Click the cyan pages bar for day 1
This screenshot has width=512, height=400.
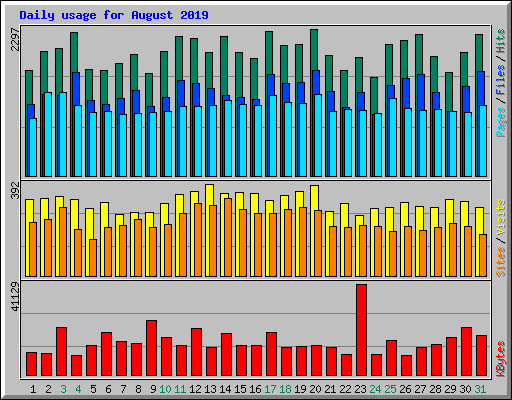tap(33, 147)
